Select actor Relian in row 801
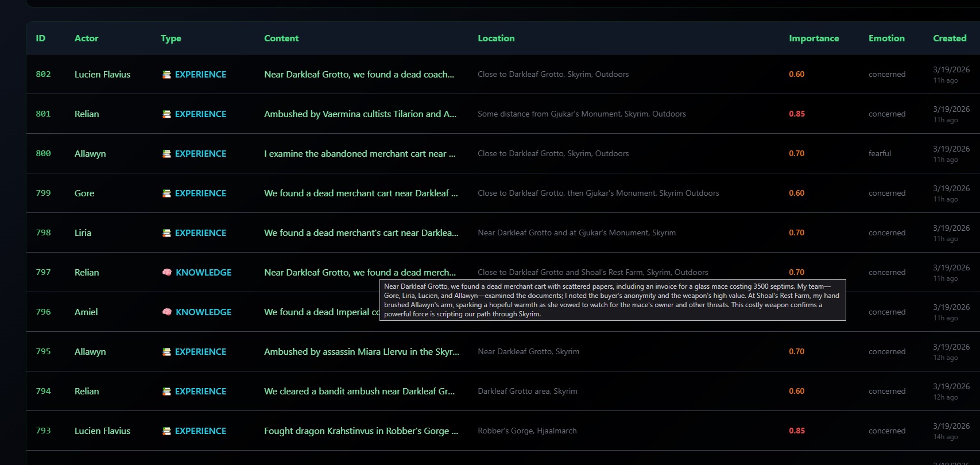 point(87,114)
